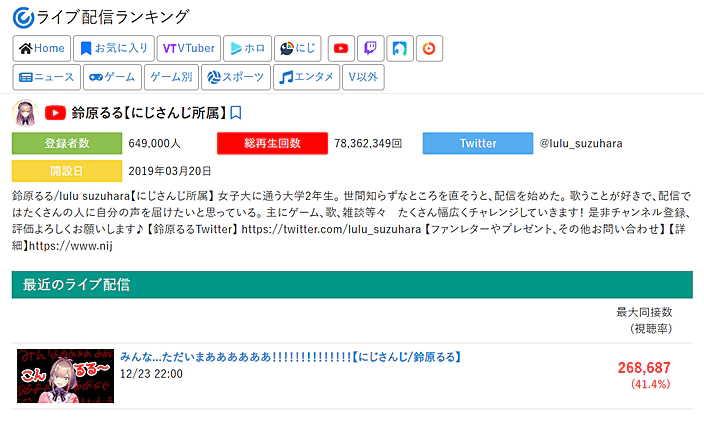Click the Twitter blue label

coord(478,143)
